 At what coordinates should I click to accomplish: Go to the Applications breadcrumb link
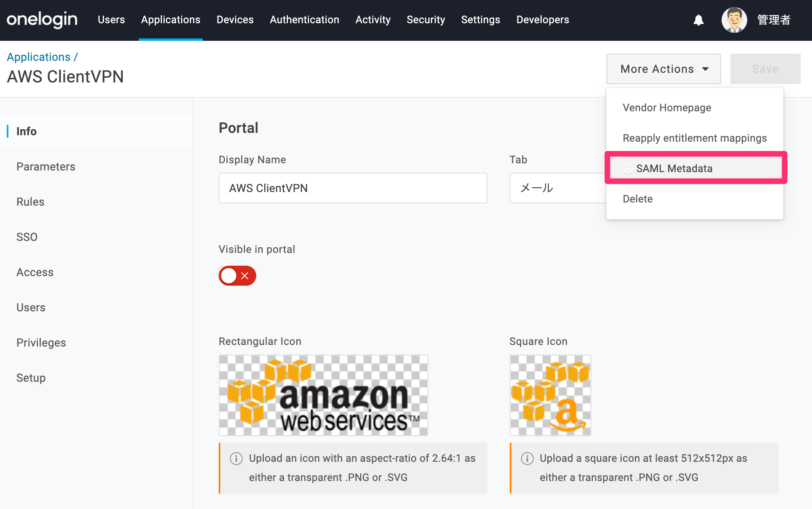pyautogui.click(x=39, y=57)
